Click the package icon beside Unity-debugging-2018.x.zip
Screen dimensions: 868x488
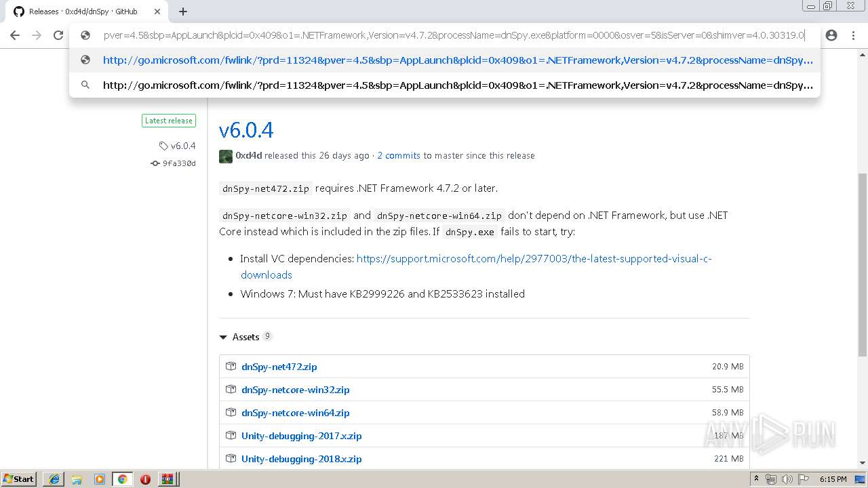point(231,459)
